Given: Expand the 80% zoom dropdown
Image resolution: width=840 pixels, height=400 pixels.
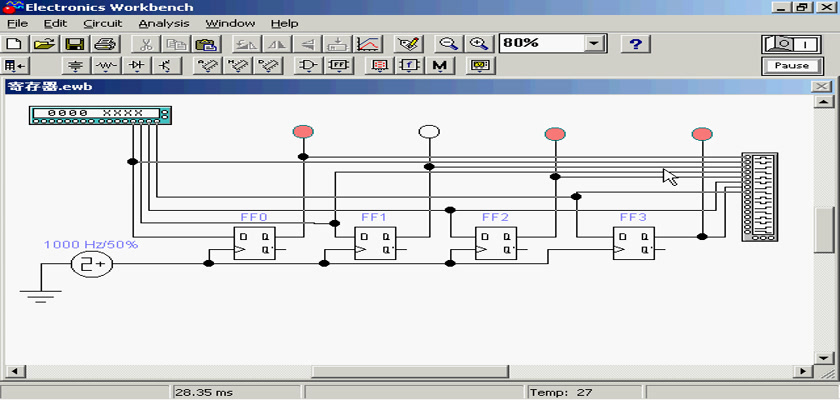Looking at the screenshot, I should coord(596,44).
